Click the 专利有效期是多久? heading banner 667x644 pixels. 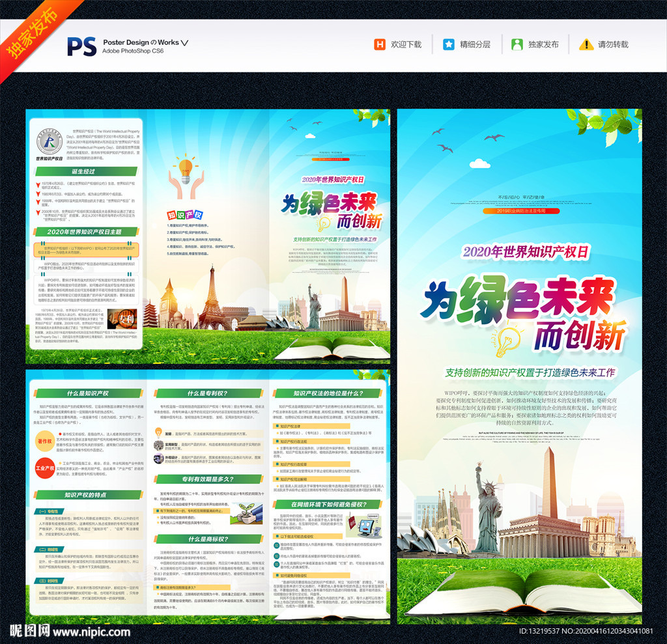point(208,479)
